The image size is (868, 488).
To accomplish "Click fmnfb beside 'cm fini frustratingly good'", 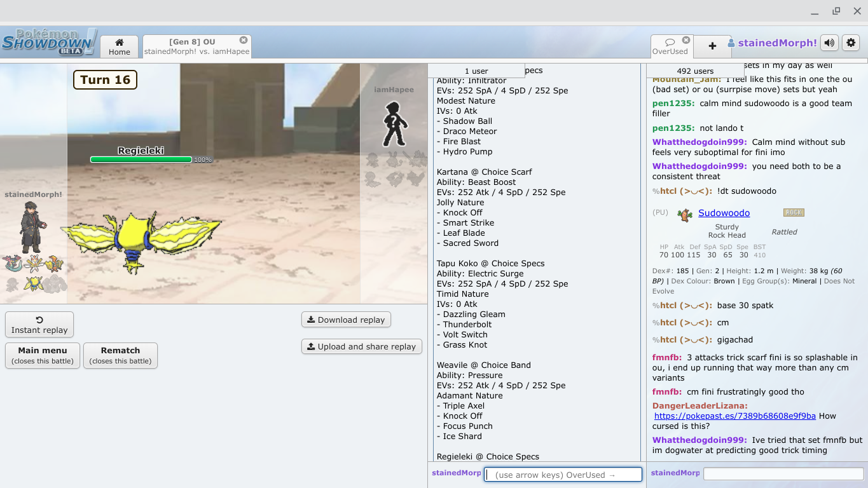I will coord(667,391).
